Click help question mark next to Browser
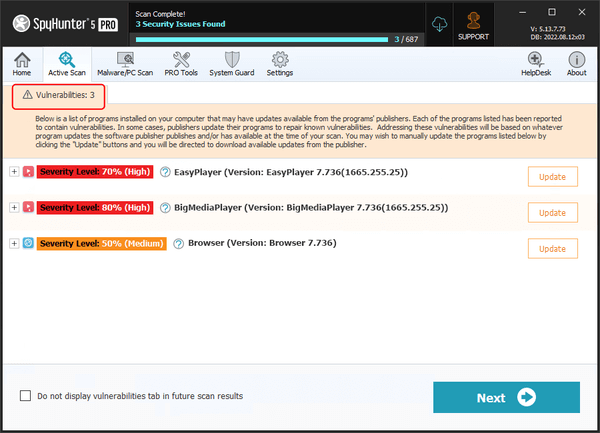This screenshot has height=433, width=600. (179, 243)
